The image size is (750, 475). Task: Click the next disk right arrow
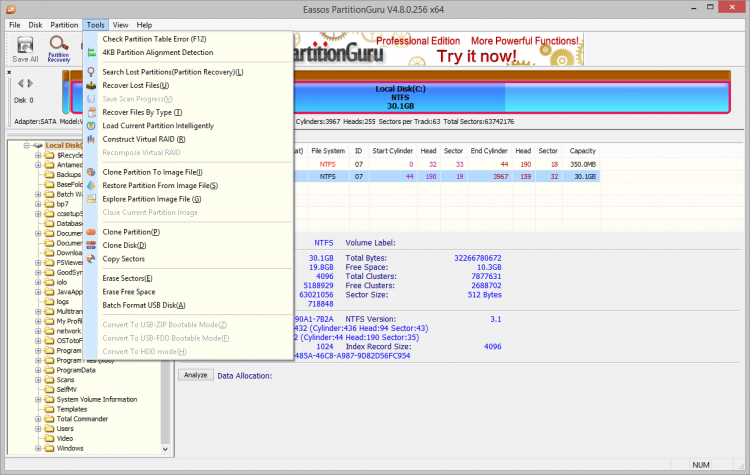coord(30,83)
